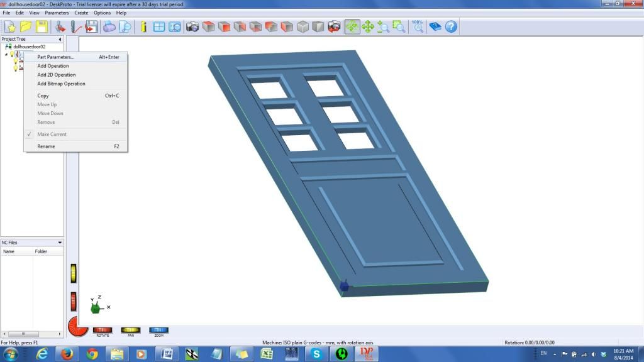The image size is (644, 362).
Task: Save the project using floppy disk icon
Action: [x=40, y=26]
